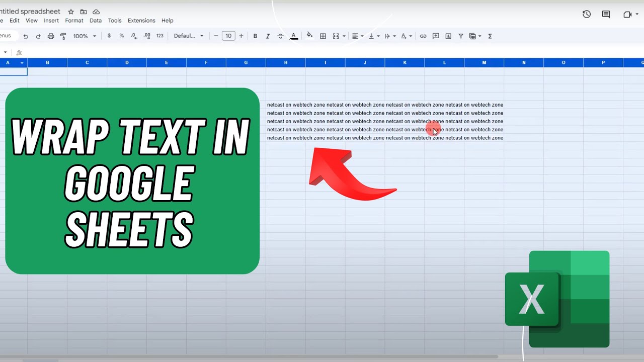Screen dimensions: 644x362
Task: Open the Format menu
Action: point(74,21)
